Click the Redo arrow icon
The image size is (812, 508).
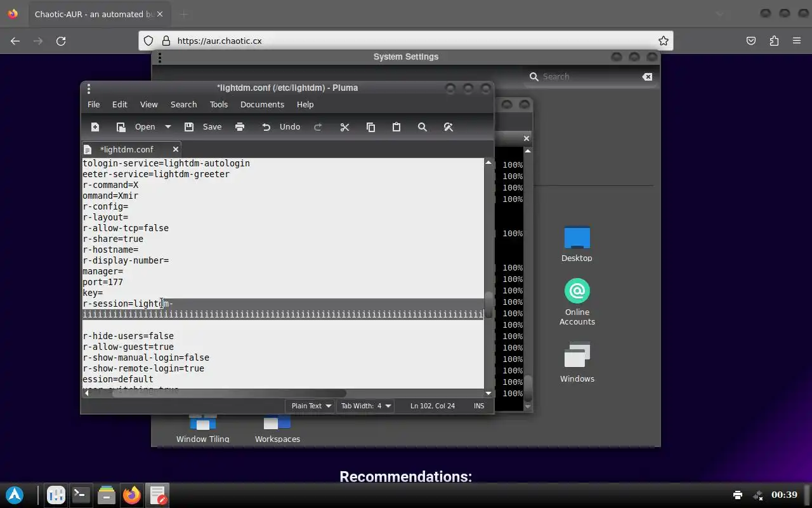pos(318,127)
